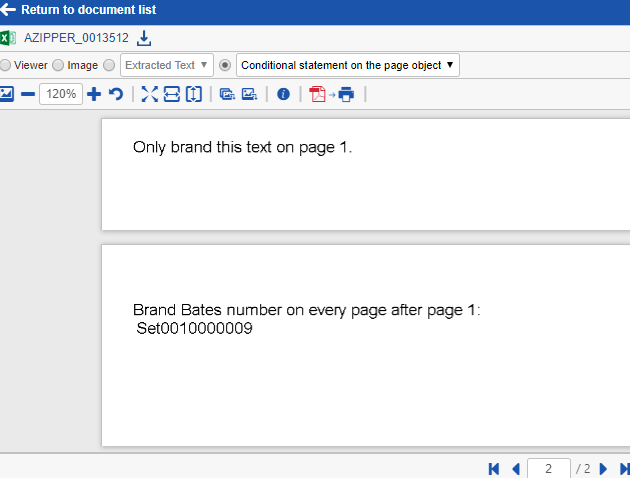Click the rotate all pages images icon

click(x=227, y=94)
